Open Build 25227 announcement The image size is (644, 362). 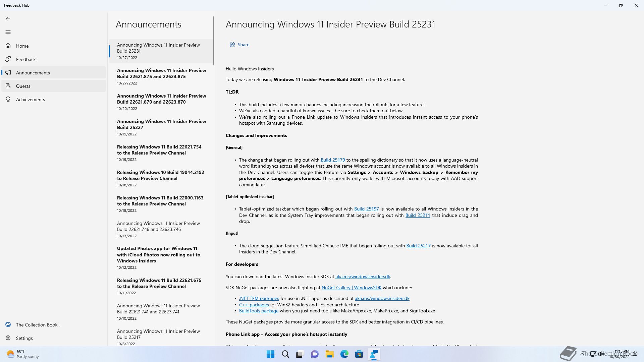click(161, 127)
